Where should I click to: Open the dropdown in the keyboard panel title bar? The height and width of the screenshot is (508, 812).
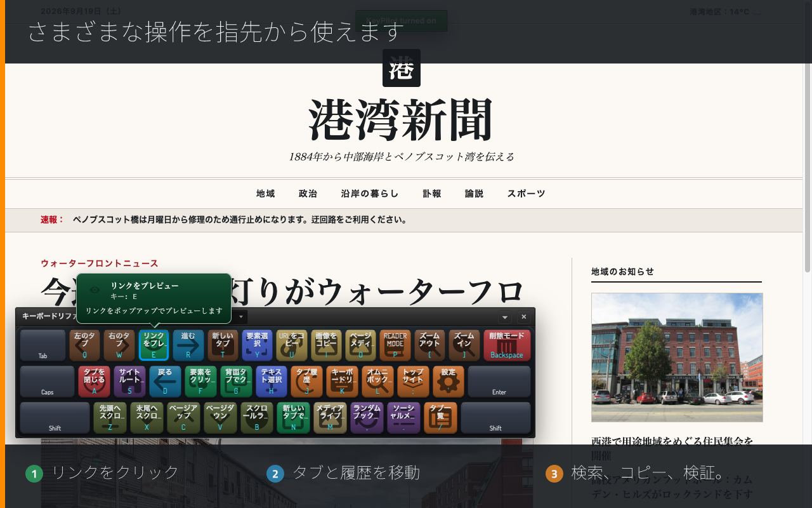pos(240,316)
